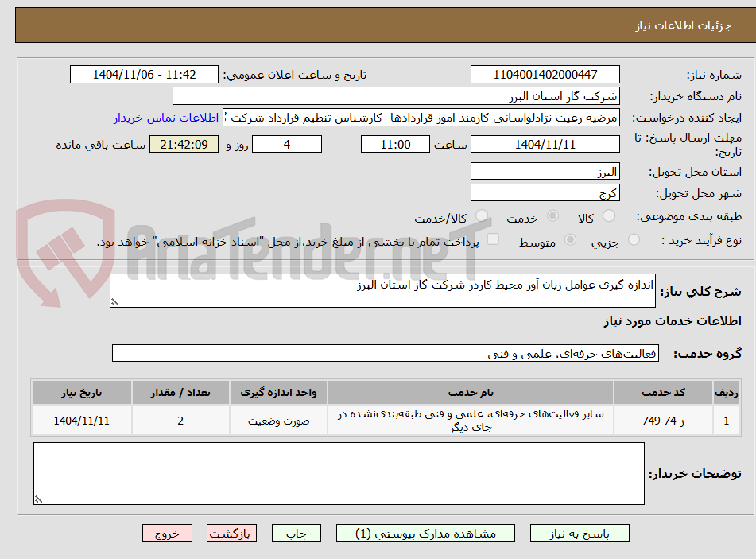Select the البرز province field
Image resolution: width=756 pixels, height=559 pixels.
(545, 170)
